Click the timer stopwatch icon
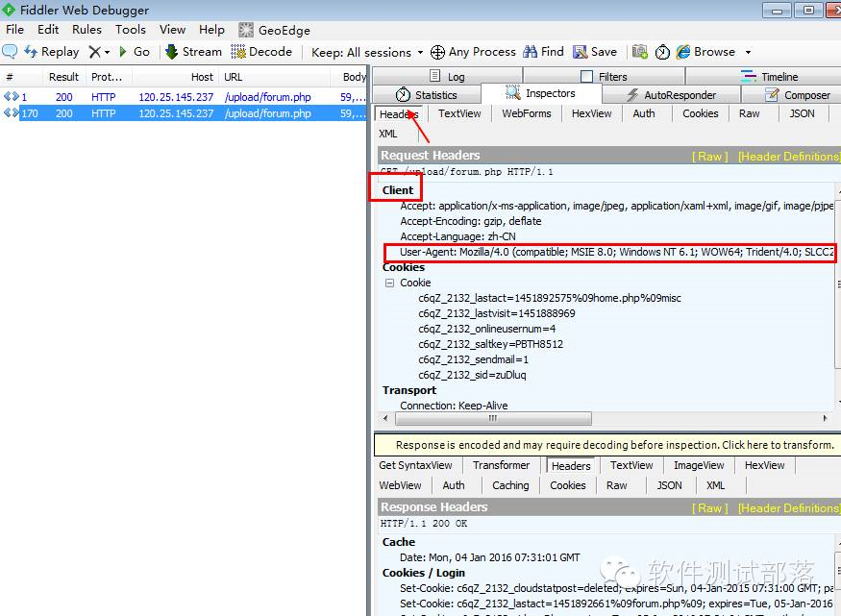This screenshot has width=841, height=616. pyautogui.click(x=662, y=52)
